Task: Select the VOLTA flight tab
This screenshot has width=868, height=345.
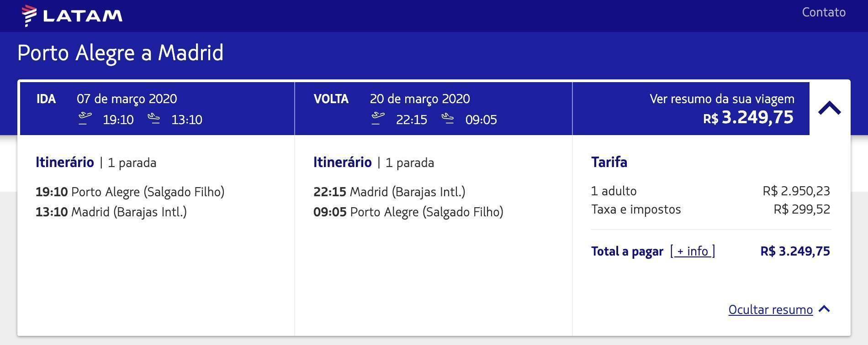Action: tap(434, 109)
